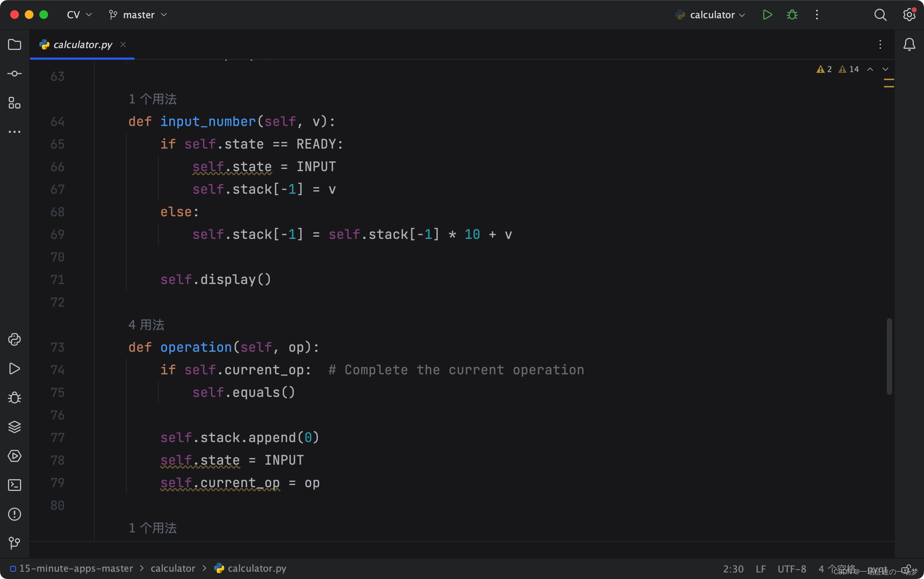924x579 pixels.
Task: Click calculator folder in breadcrumb path
Action: pyautogui.click(x=173, y=568)
